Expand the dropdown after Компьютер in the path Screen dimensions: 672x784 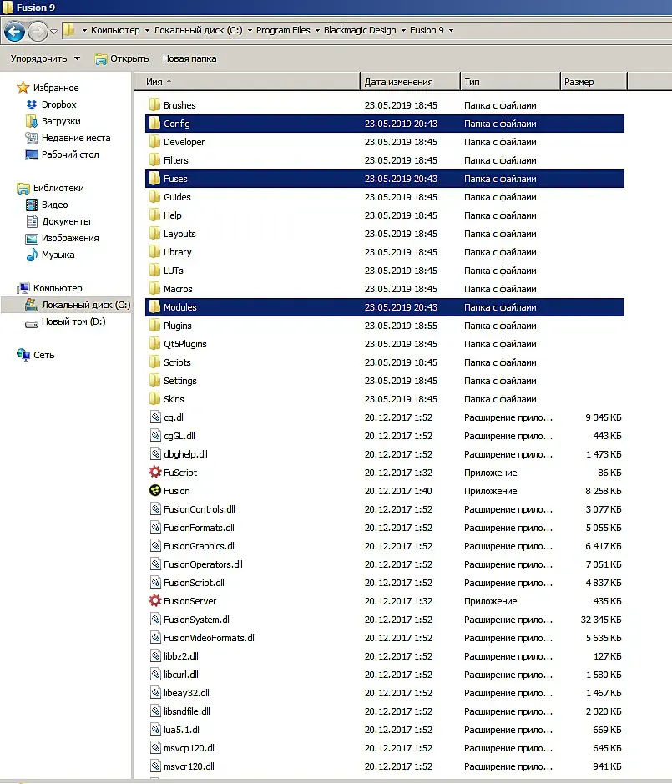147,31
